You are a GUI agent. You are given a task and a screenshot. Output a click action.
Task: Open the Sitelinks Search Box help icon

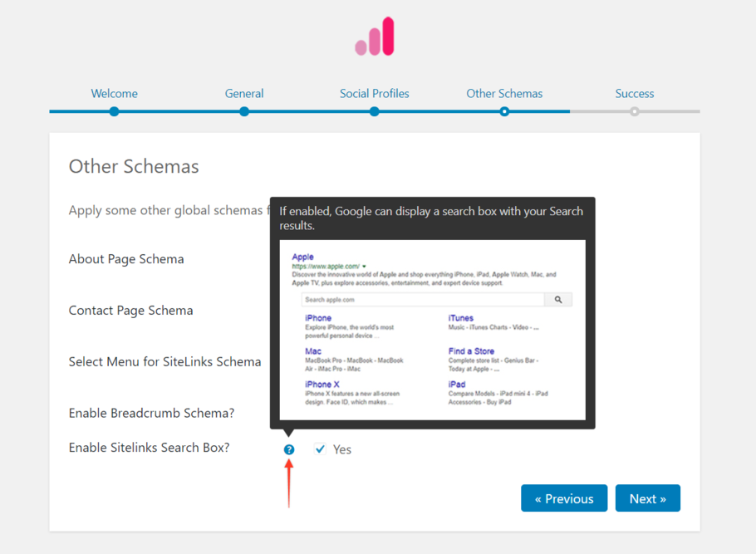coord(288,449)
